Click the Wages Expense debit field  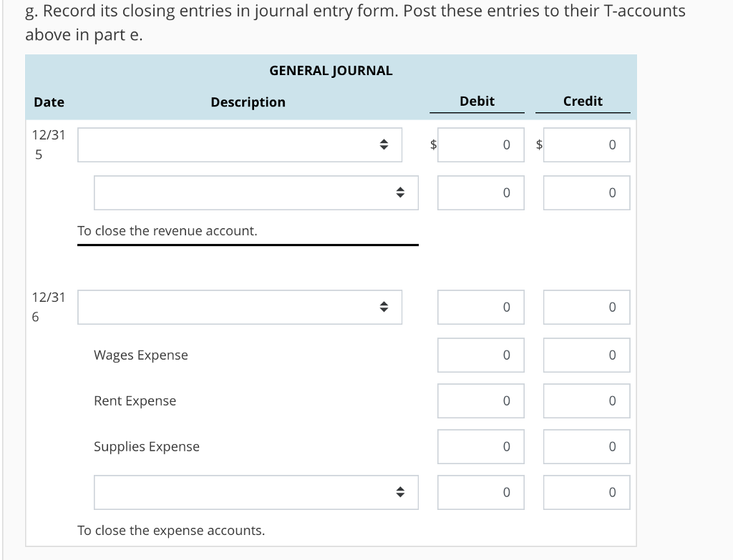pyautogui.click(x=481, y=355)
